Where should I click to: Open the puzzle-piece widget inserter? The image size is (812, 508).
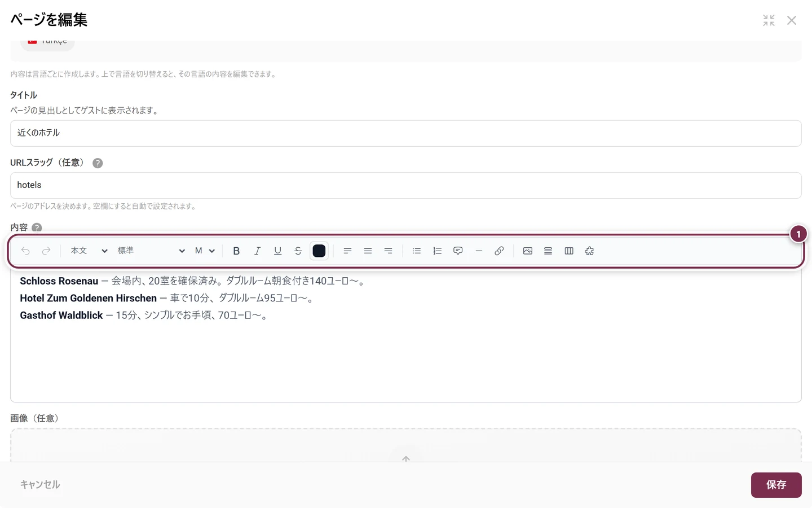click(x=589, y=251)
